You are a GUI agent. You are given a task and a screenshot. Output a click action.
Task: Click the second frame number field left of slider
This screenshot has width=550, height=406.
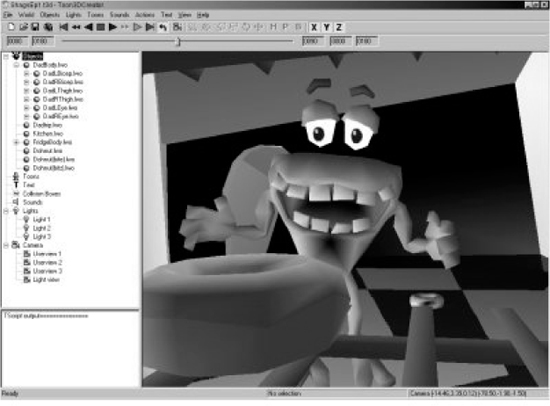(x=43, y=41)
